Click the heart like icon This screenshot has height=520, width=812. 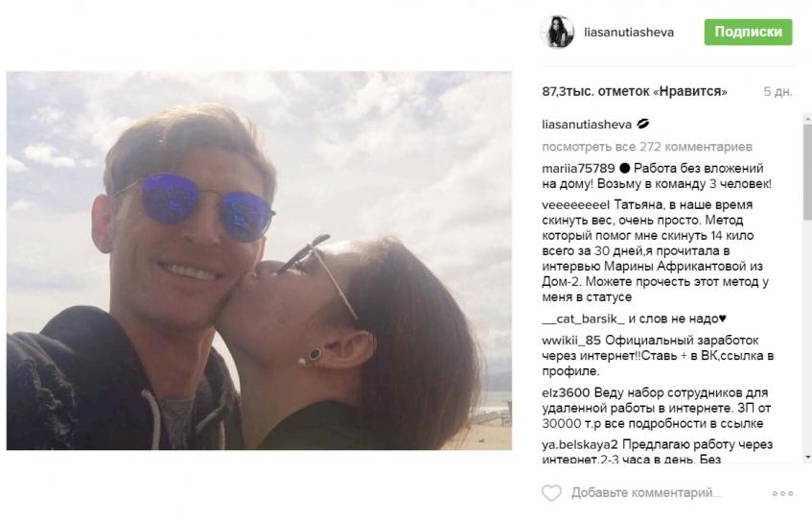coord(551,492)
